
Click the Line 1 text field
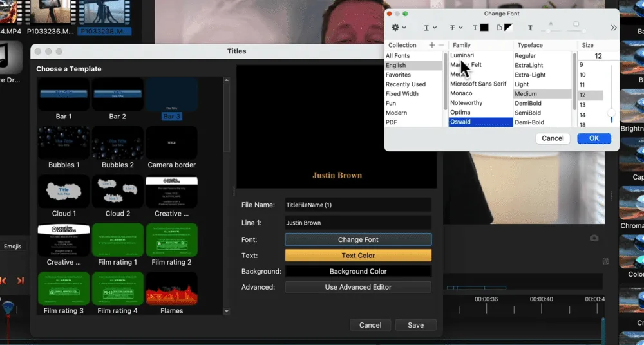tap(358, 223)
